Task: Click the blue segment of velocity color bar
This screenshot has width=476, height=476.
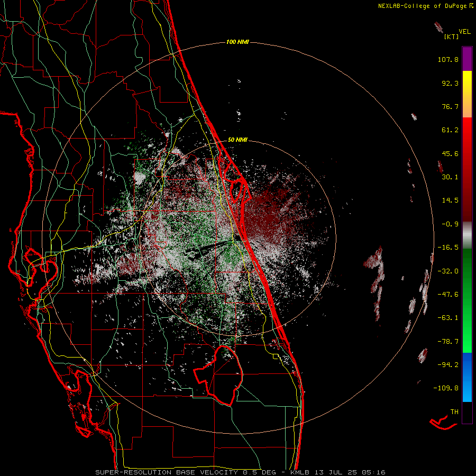Action: pyautogui.click(x=467, y=377)
